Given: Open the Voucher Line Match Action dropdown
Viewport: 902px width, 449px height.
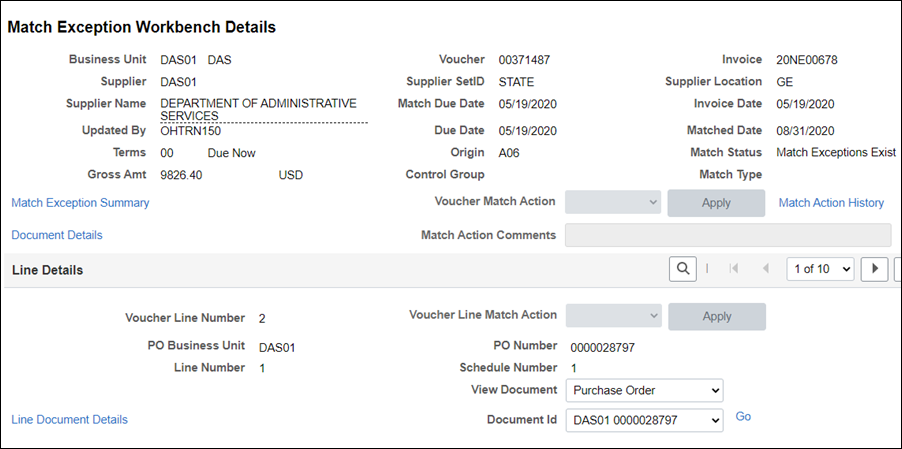Looking at the screenshot, I should click(x=613, y=316).
